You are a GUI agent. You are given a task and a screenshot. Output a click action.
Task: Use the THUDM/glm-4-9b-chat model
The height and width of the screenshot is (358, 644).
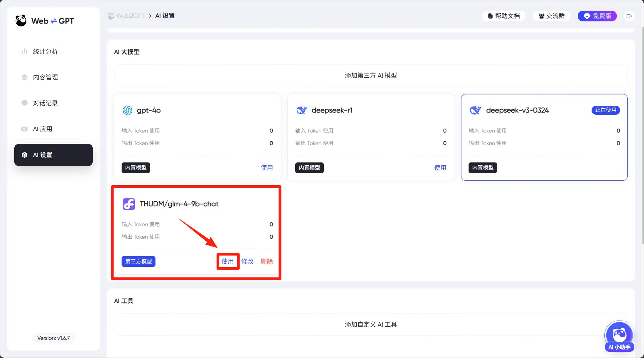(228, 261)
